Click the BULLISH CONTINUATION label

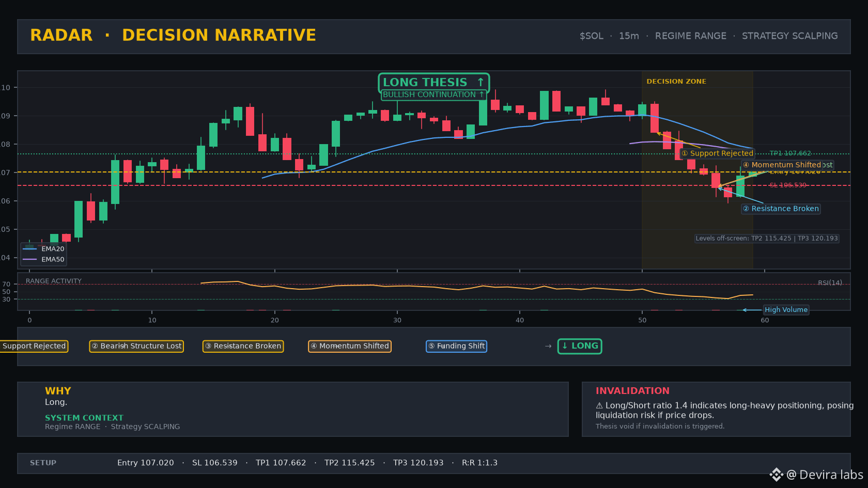pyautogui.click(x=433, y=95)
